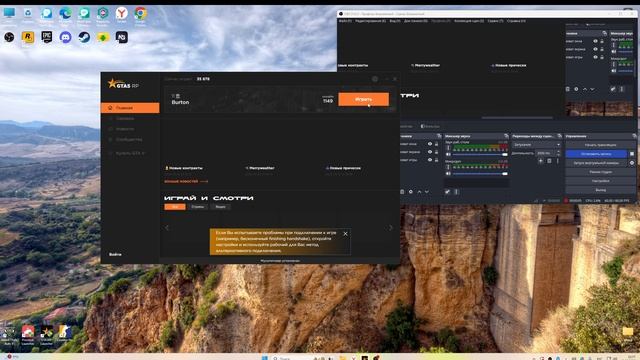Viewport: 640px width, 360px height.
Task: Open advanced audio properties in OBS mixer
Action: (447, 191)
